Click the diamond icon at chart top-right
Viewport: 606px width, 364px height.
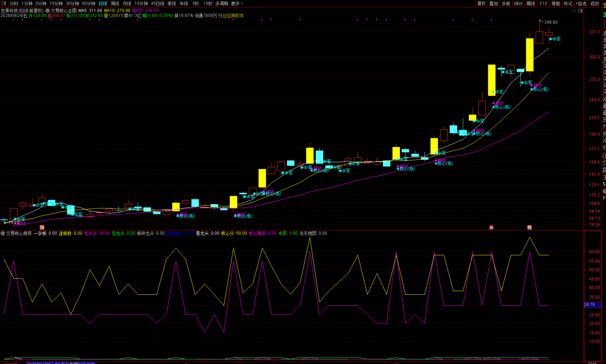click(x=574, y=11)
